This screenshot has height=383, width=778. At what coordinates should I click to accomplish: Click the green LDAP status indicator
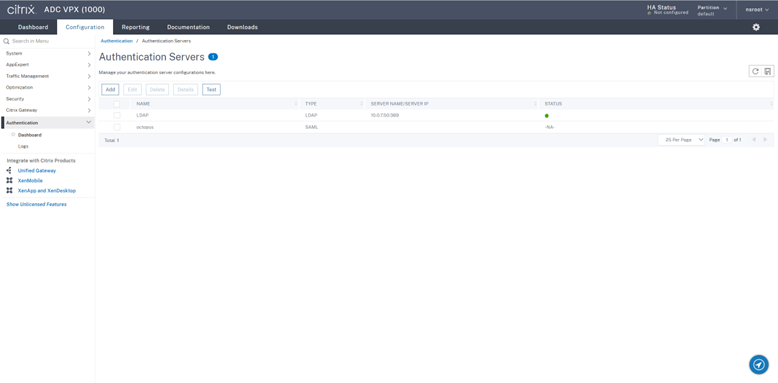click(x=546, y=116)
